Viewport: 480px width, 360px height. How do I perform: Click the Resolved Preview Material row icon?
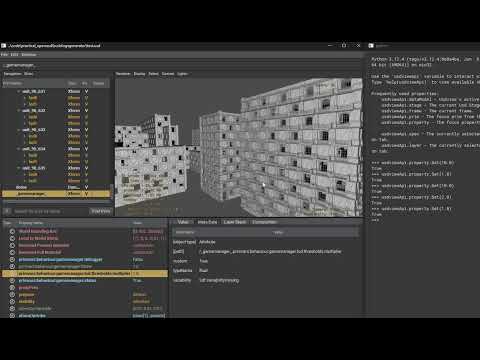point(12,245)
